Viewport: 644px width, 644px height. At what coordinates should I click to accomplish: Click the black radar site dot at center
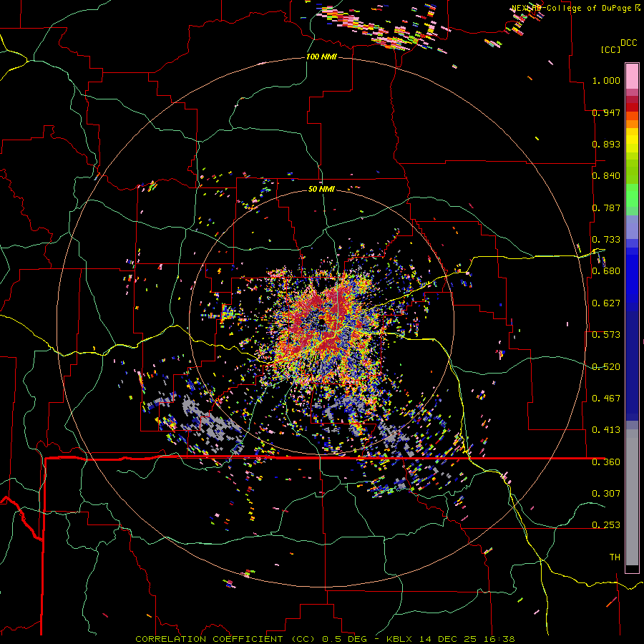pos(321,323)
